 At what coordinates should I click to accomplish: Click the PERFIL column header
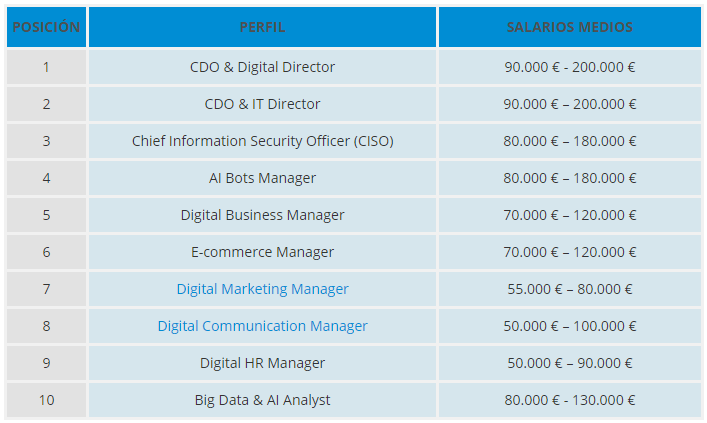[262, 27]
